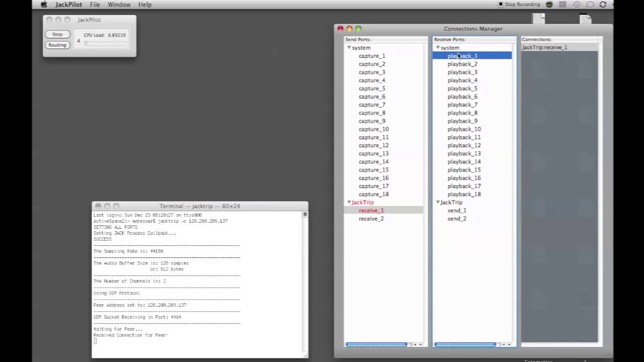Open the Help menu
The image size is (644, 362).
pos(145,5)
